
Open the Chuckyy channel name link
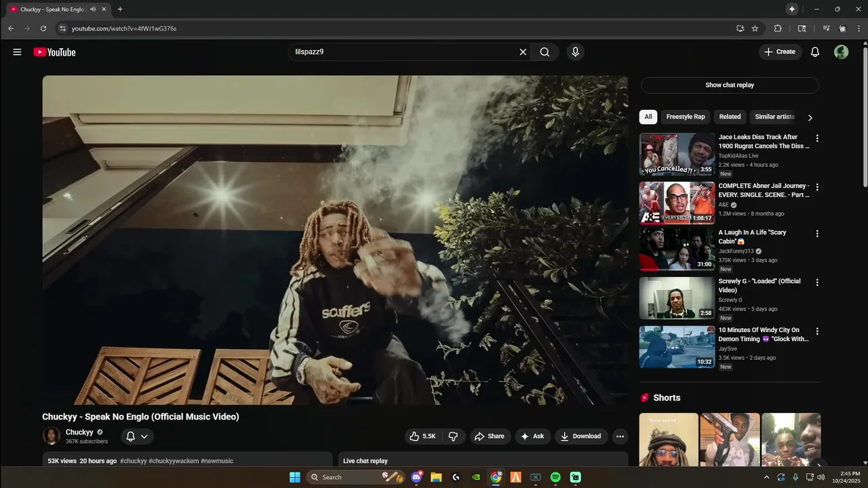pyautogui.click(x=79, y=432)
